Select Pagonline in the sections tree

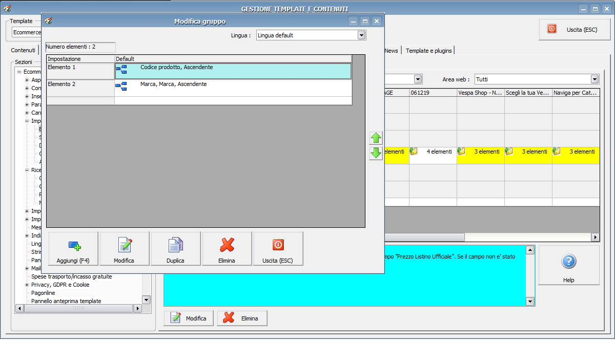tap(43, 293)
